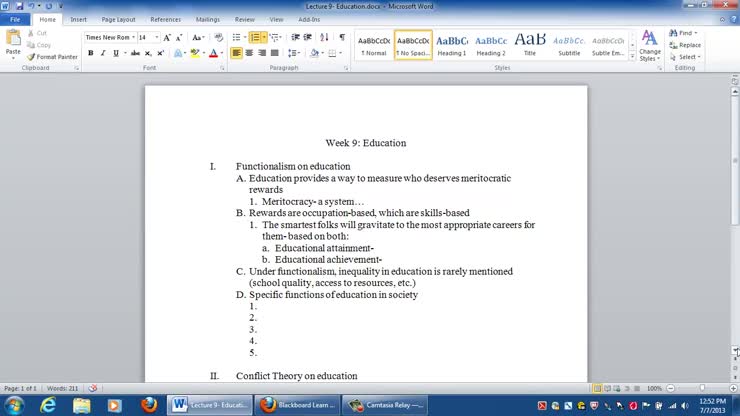Viewport: 740px width, 416px height.
Task: Click the File button
Action: (15, 19)
